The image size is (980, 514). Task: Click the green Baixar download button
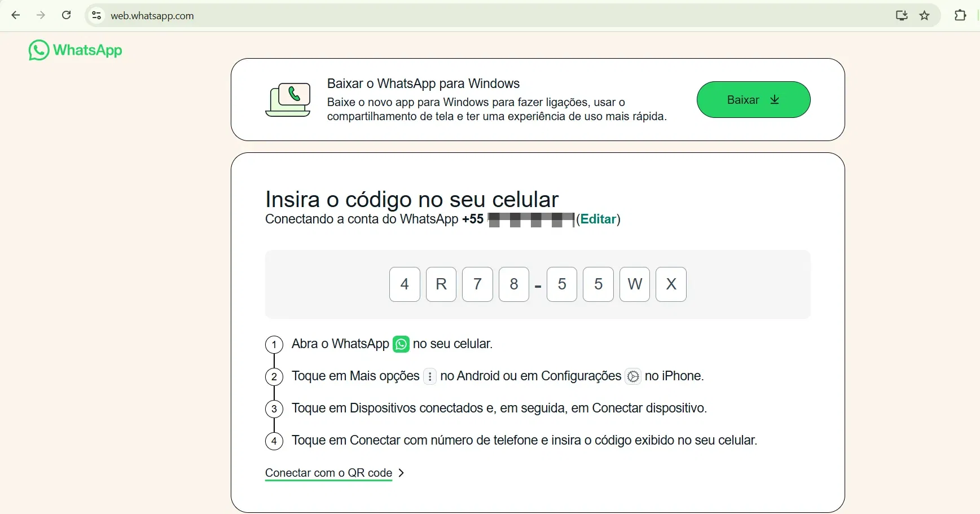[x=753, y=100]
